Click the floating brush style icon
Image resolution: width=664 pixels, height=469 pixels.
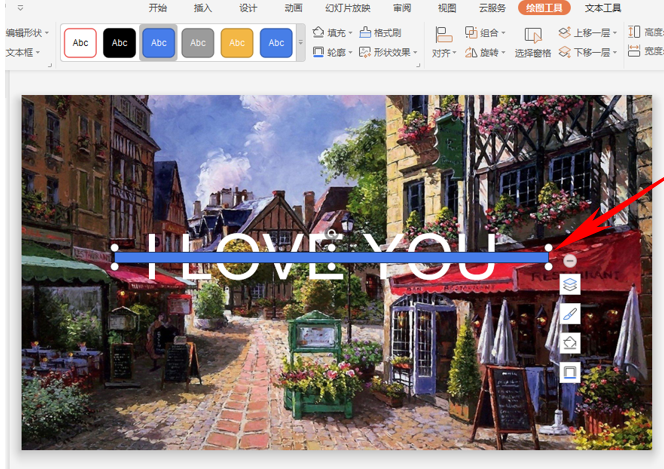coord(570,314)
